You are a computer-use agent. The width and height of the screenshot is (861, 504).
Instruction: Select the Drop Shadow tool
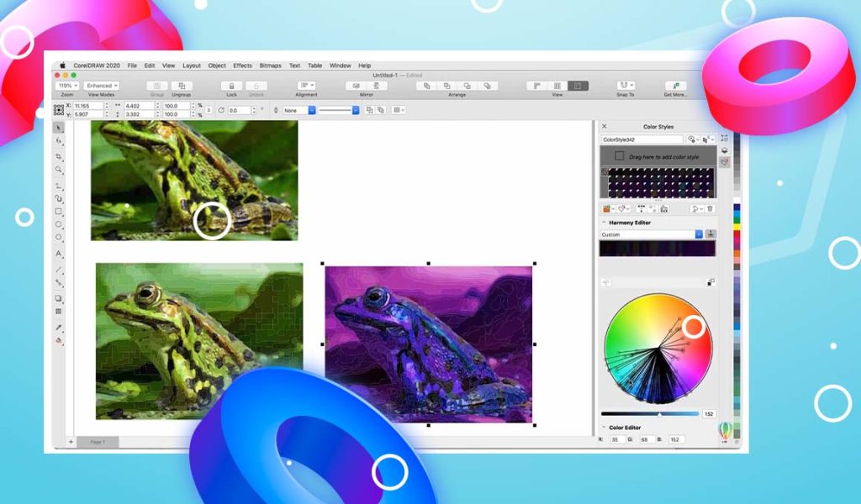pyautogui.click(x=59, y=298)
